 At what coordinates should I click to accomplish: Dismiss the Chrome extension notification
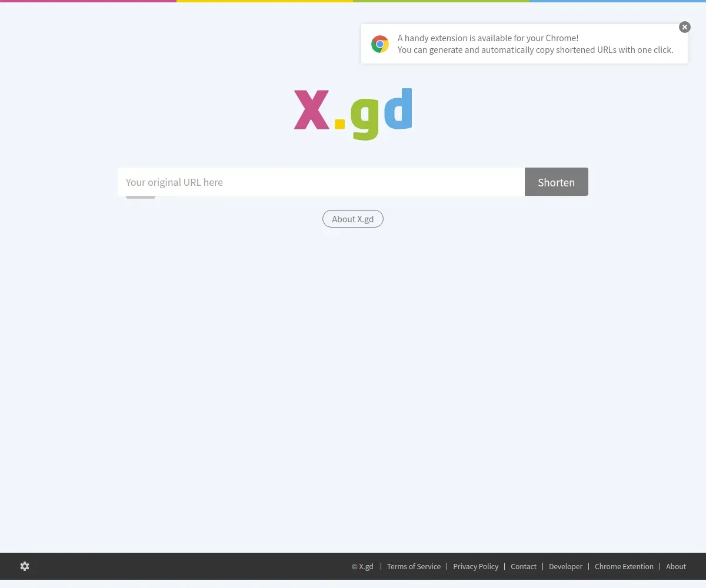tap(684, 27)
